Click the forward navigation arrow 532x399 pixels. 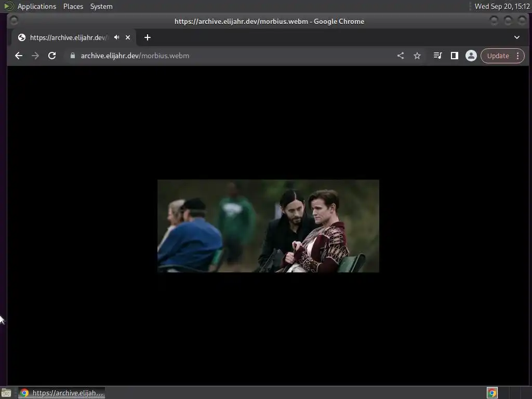(x=35, y=56)
